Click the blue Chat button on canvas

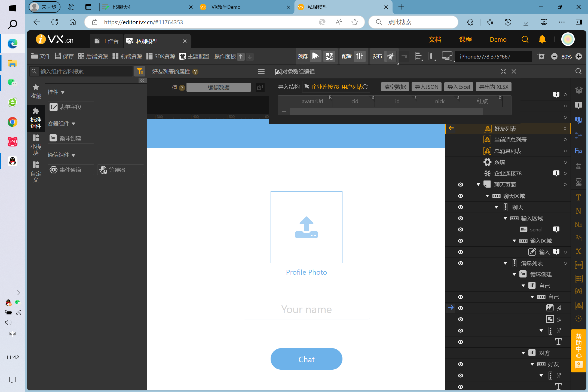pyautogui.click(x=306, y=359)
